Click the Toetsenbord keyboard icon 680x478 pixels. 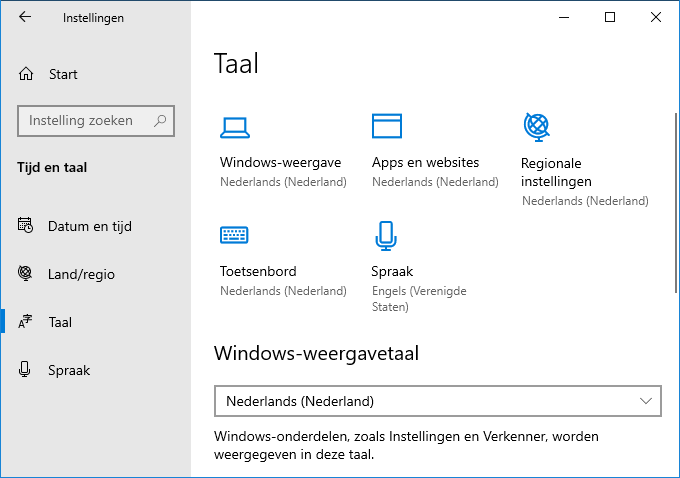coord(234,235)
